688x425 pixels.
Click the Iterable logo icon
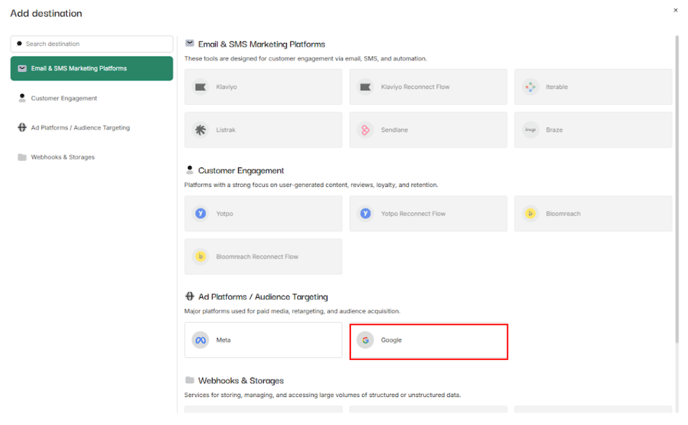530,87
